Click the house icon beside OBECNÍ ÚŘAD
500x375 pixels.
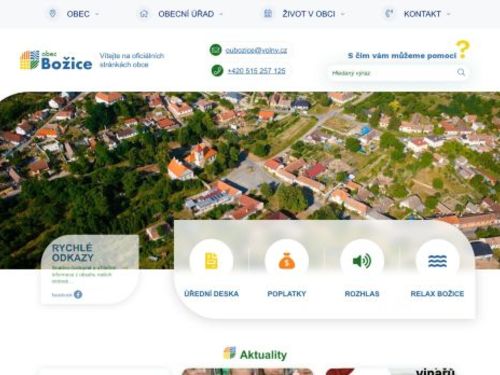(144, 14)
